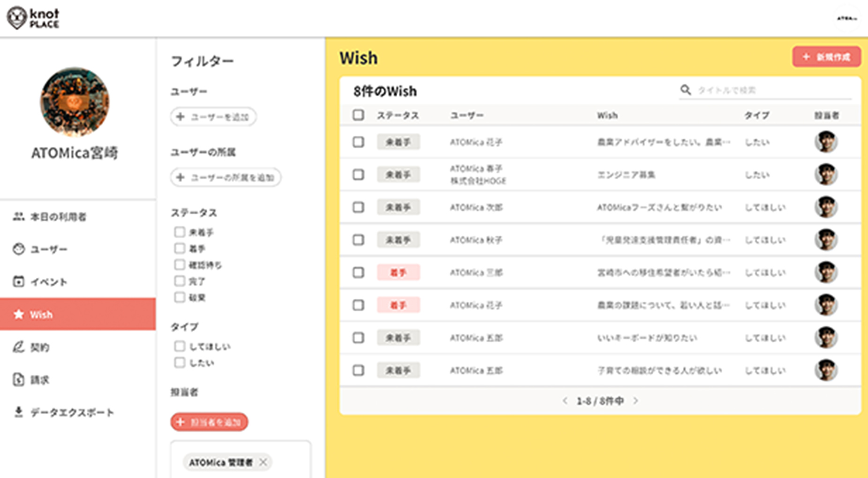Check the ATOMica 三郎 row checkbox
The width and height of the screenshot is (868, 478).
click(358, 272)
